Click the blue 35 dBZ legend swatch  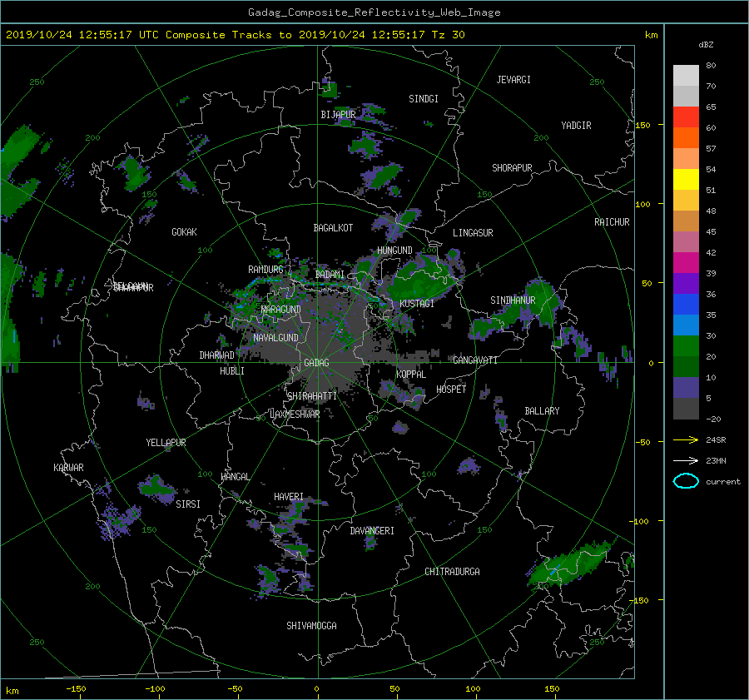click(x=686, y=304)
